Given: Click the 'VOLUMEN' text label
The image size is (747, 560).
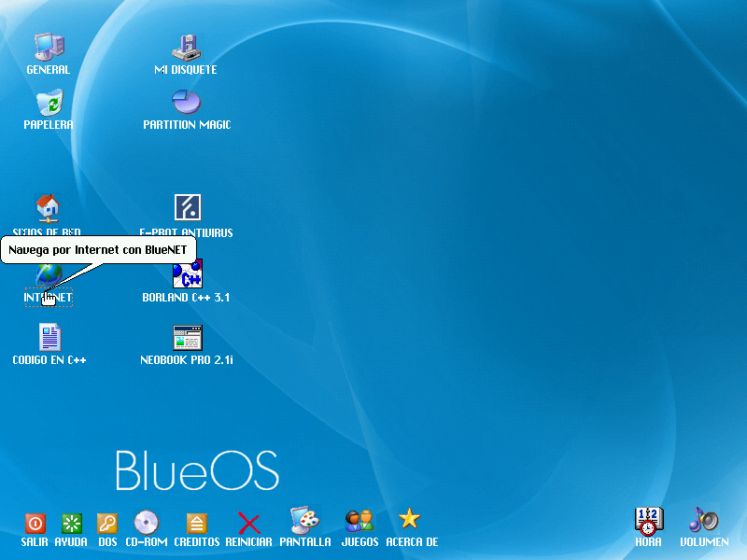Looking at the screenshot, I should tap(704, 542).
